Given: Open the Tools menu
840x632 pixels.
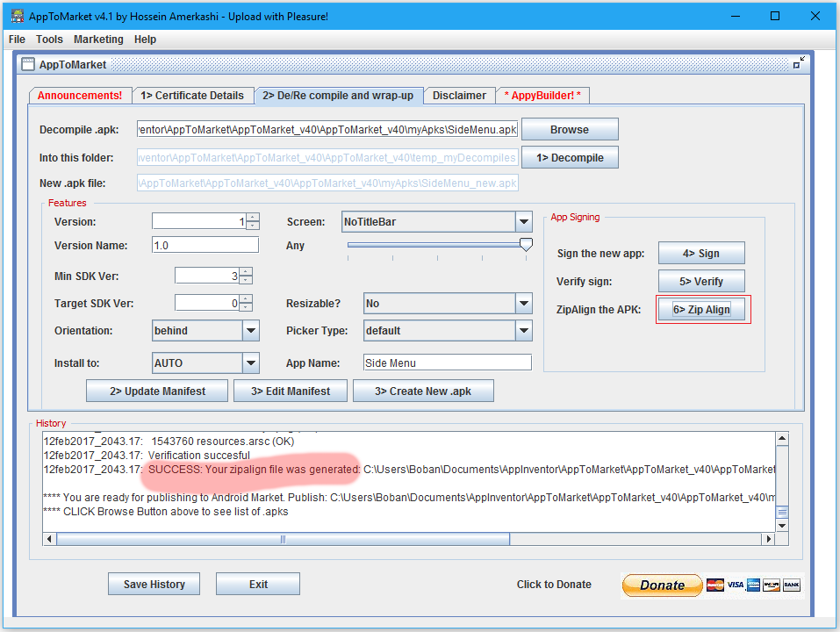Looking at the screenshot, I should pyautogui.click(x=49, y=39).
